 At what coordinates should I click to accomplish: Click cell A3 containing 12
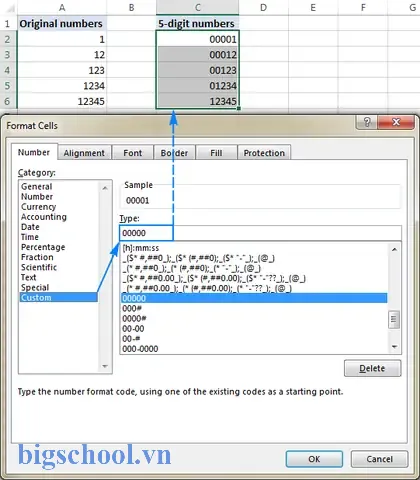pos(62,55)
